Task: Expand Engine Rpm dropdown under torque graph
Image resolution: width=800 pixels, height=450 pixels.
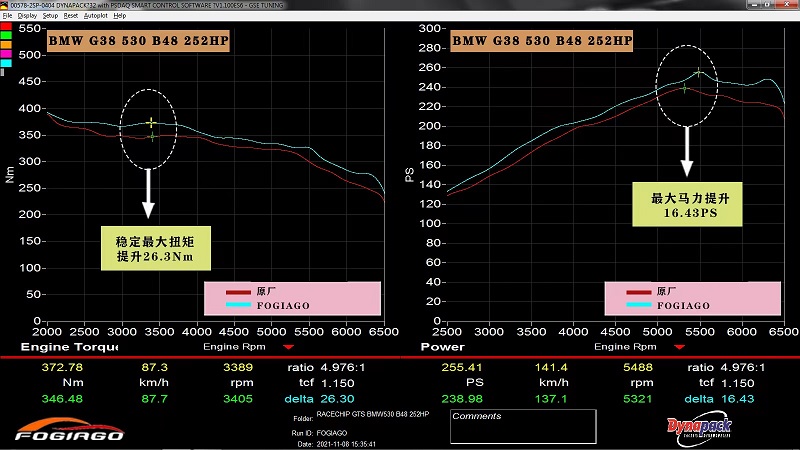Action: [x=289, y=347]
